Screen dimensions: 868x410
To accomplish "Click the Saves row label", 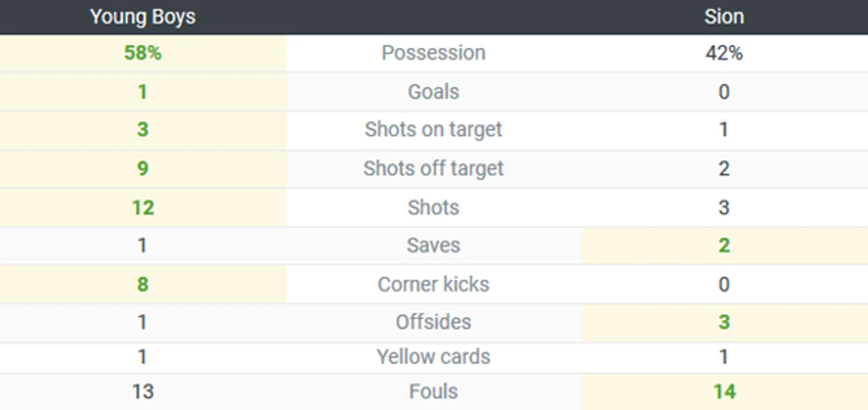I will (x=433, y=245).
